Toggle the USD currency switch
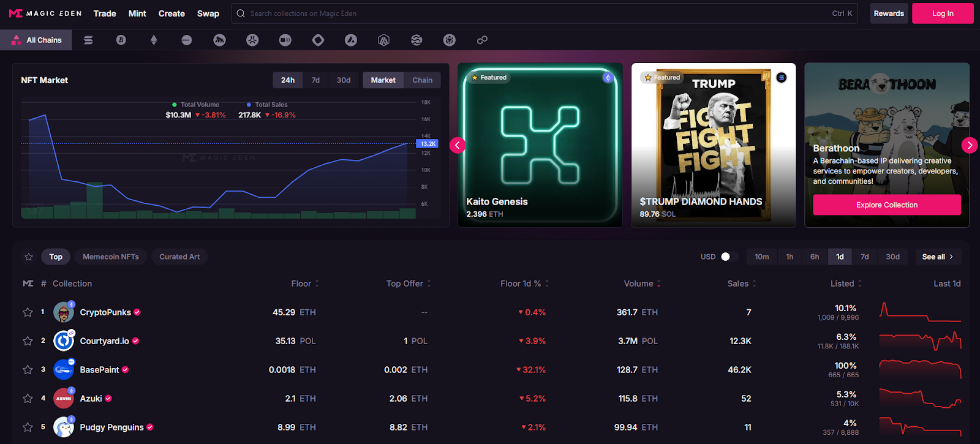This screenshot has height=444, width=980. 728,257
